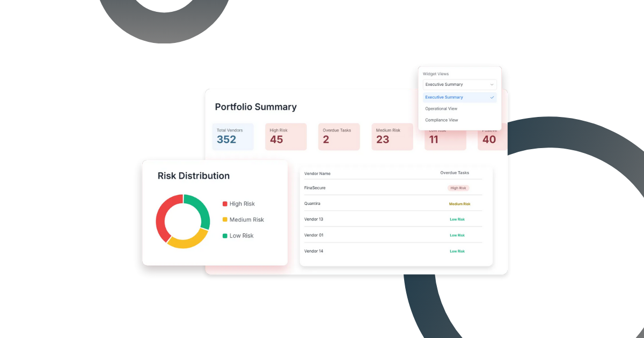Click the Risk Distribution heading

pyautogui.click(x=194, y=176)
